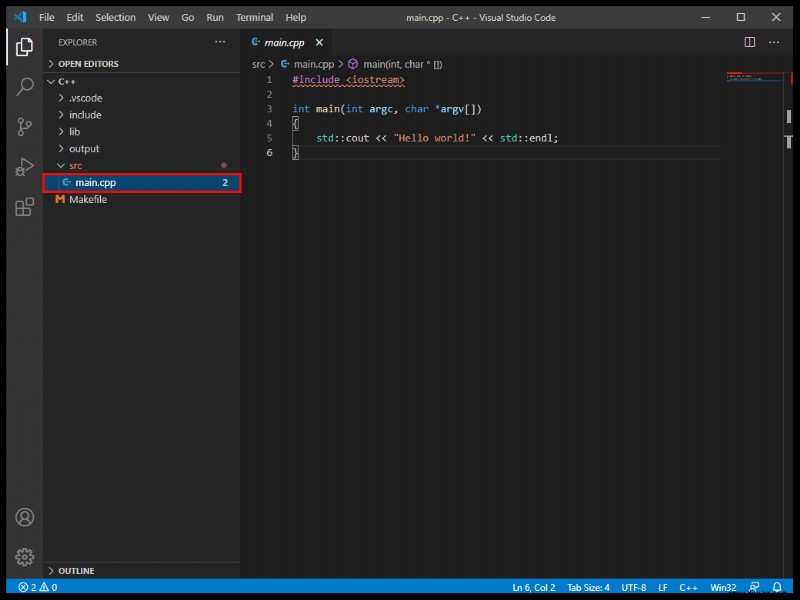Open the File menu
The image size is (800, 600).
tap(46, 17)
